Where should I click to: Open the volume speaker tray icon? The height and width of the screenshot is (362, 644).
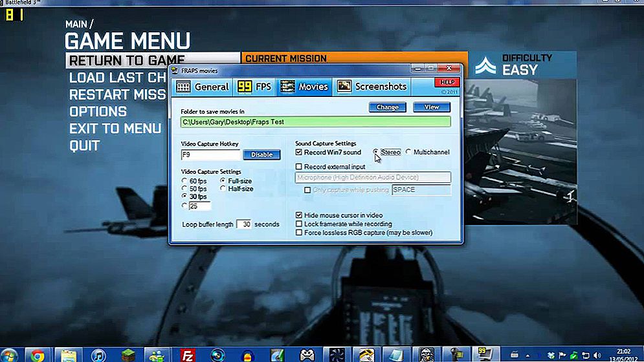(x=597, y=356)
